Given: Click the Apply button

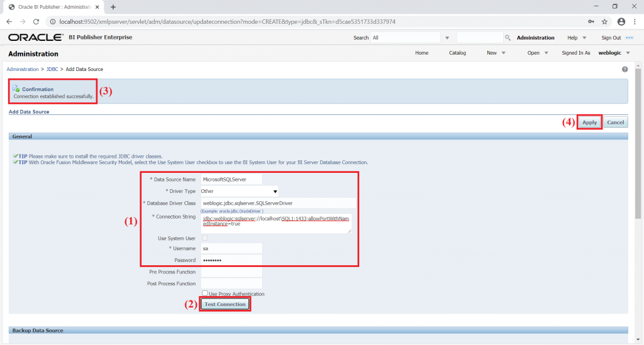Looking at the screenshot, I should [589, 123].
